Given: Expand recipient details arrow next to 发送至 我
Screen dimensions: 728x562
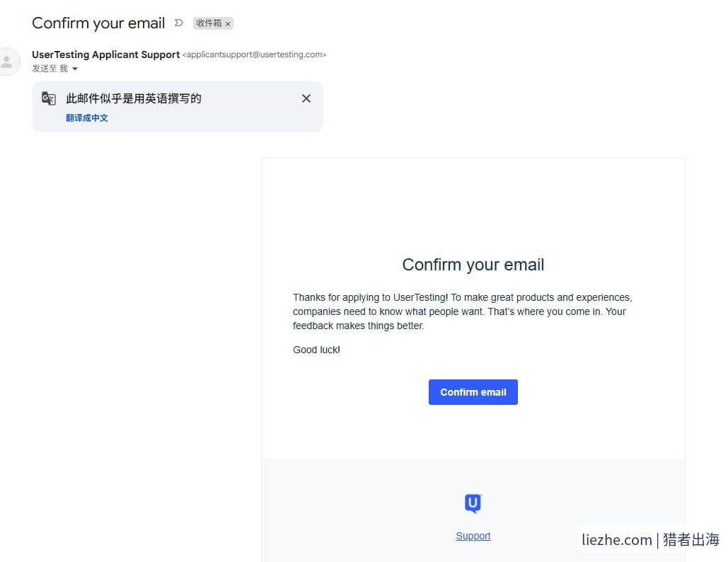Looking at the screenshot, I should (x=75, y=69).
